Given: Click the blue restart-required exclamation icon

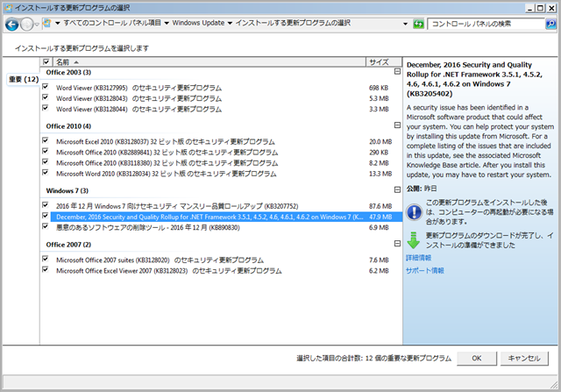Looking at the screenshot, I should [415, 212].
